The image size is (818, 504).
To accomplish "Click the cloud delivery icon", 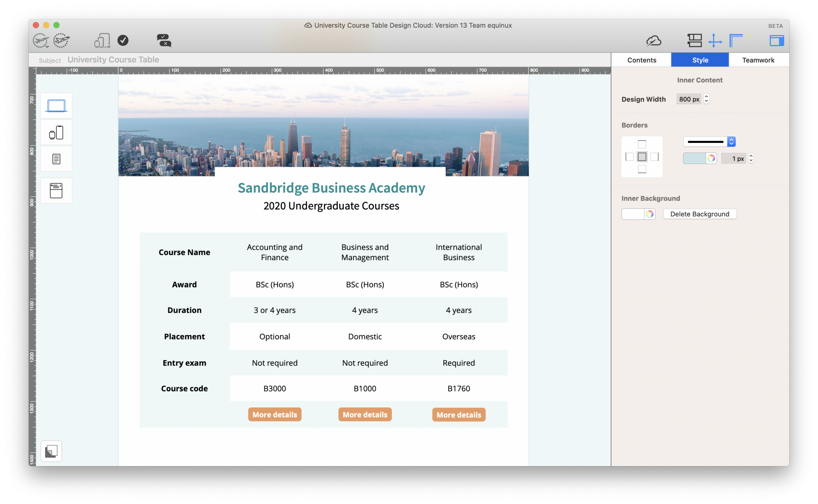I will (653, 40).
